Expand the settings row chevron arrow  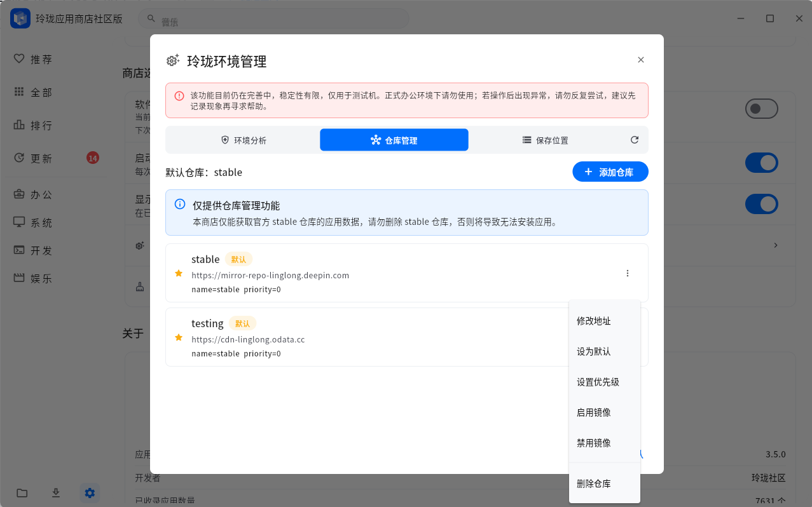click(x=776, y=245)
